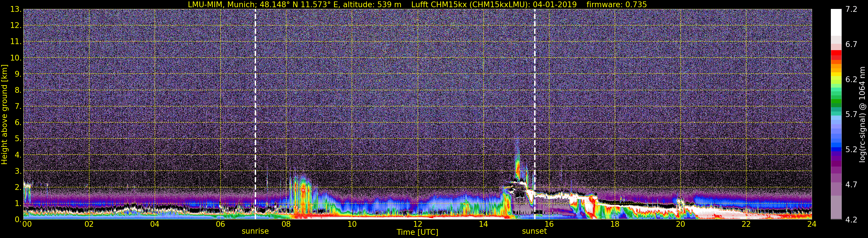Click the time axis tick '12'
The image size is (868, 238).
(417, 224)
